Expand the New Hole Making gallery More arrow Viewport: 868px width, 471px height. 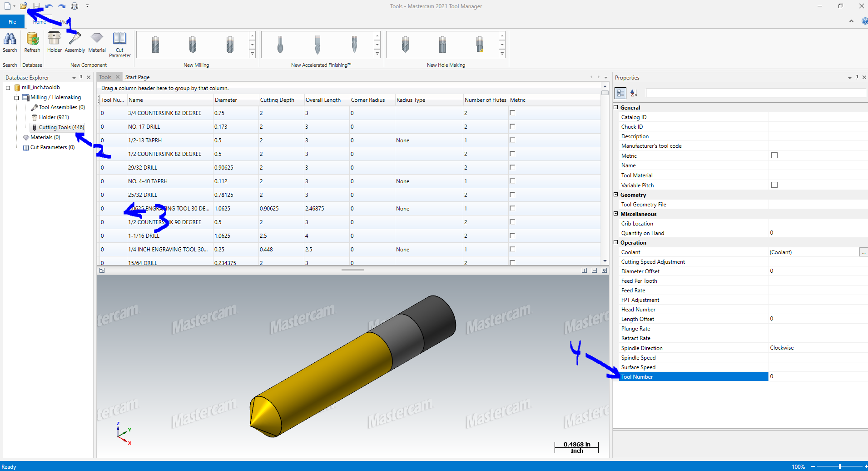click(x=502, y=54)
